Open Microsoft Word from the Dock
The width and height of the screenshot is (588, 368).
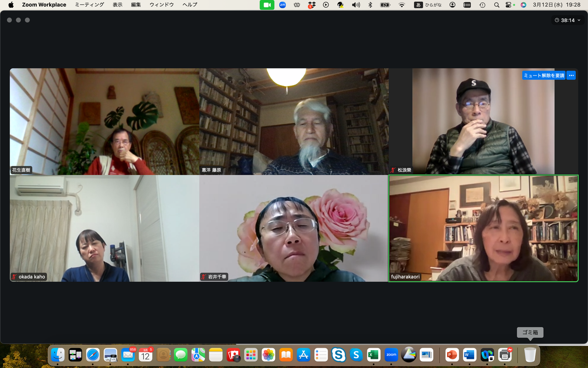coord(469,355)
